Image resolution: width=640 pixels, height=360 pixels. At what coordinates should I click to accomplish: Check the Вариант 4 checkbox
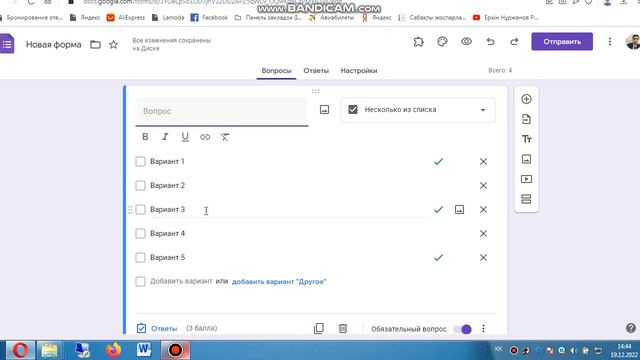(140, 233)
